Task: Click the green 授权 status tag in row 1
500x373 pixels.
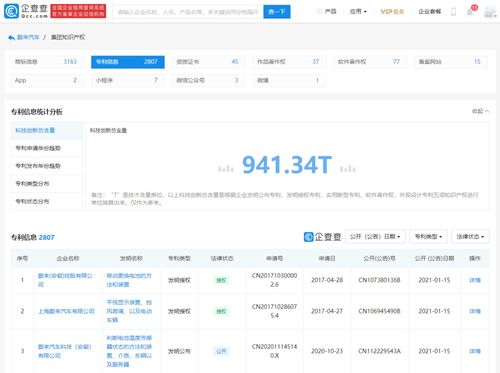Action: point(221,280)
